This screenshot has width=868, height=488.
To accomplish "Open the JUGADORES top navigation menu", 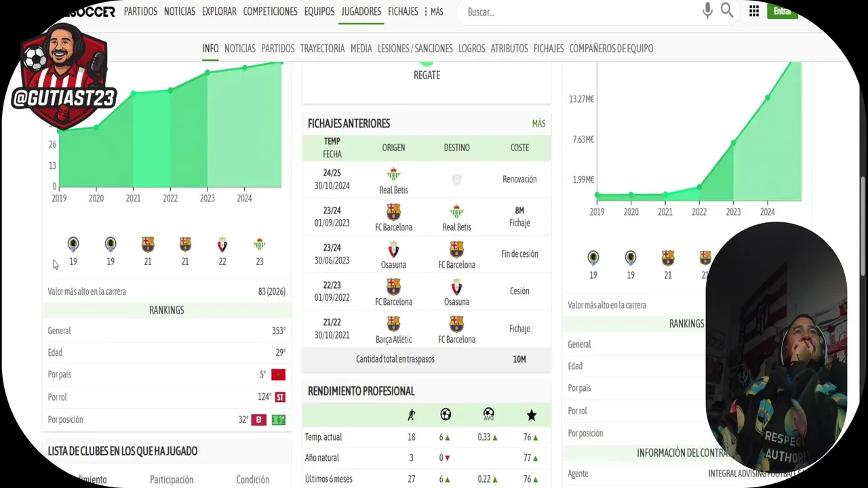I will pyautogui.click(x=361, y=12).
